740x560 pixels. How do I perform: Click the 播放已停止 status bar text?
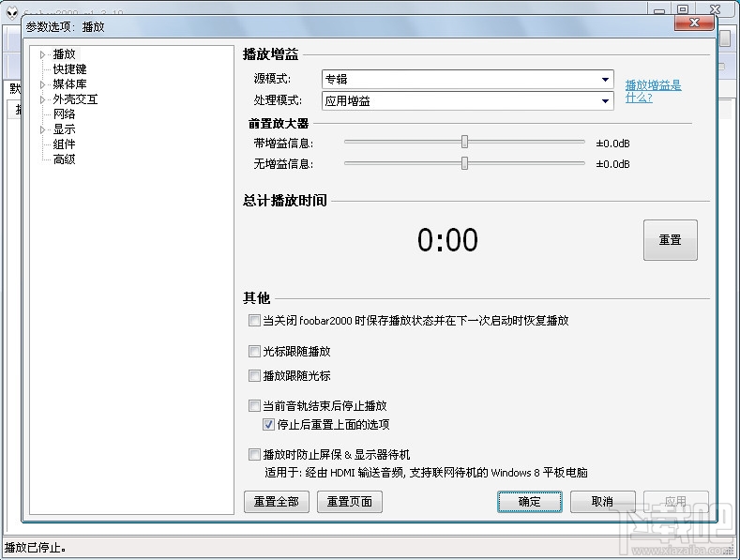click(x=35, y=548)
